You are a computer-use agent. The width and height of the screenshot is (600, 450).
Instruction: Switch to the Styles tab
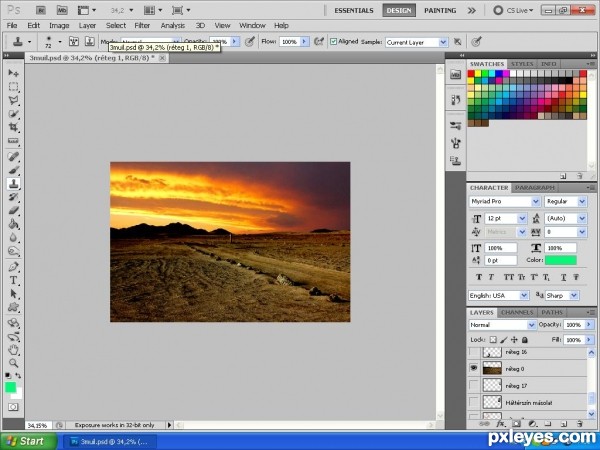(522, 64)
